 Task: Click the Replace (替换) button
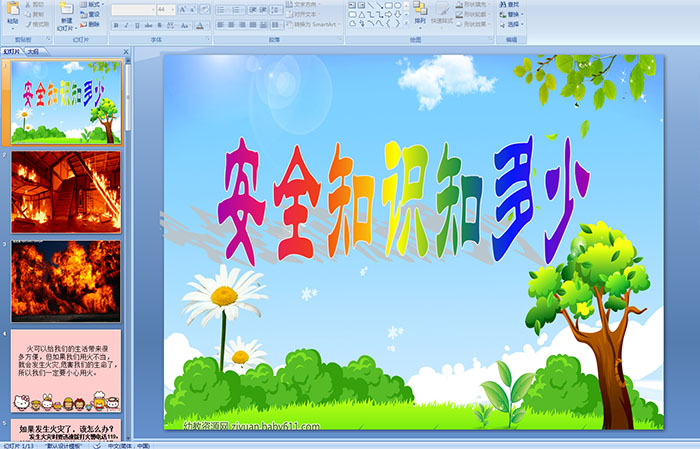click(511, 14)
